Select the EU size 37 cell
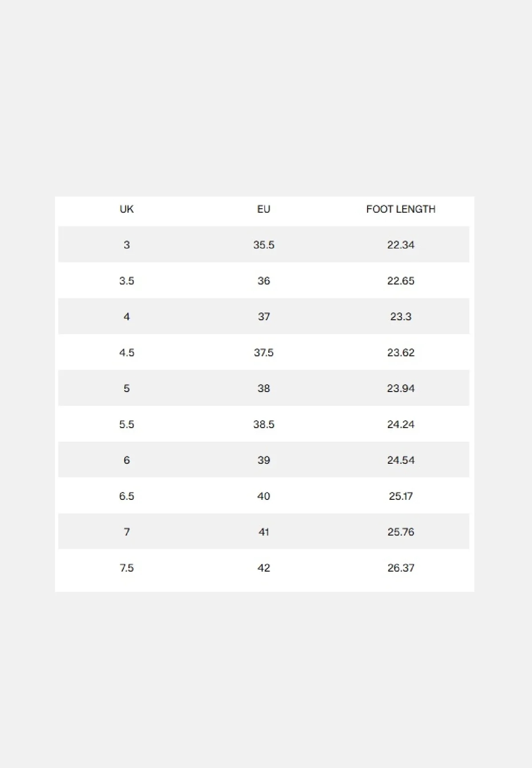The image size is (532, 768). [x=264, y=317]
